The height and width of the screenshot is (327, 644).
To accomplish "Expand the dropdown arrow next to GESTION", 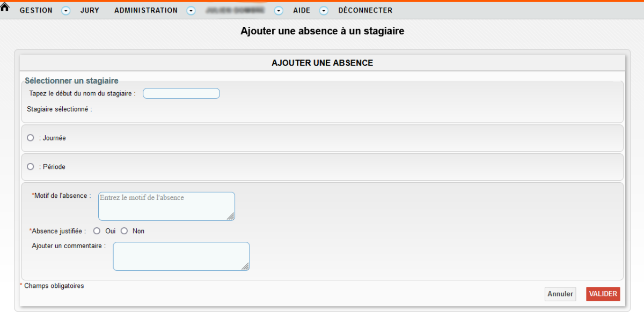I will click(66, 11).
